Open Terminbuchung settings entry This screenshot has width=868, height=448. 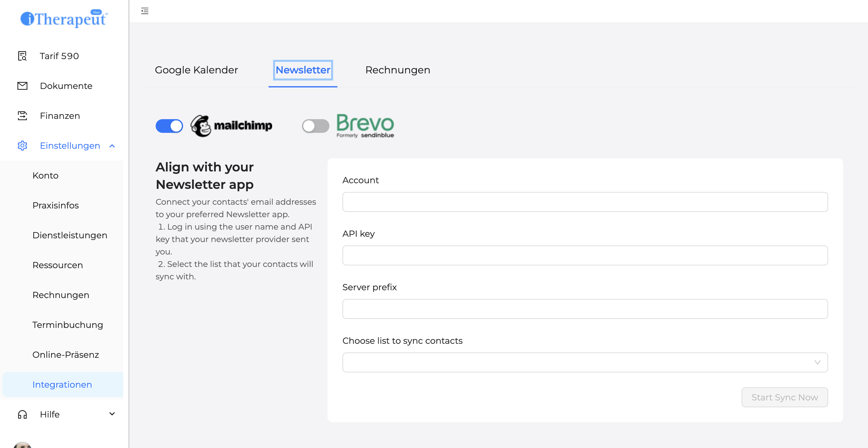click(x=68, y=325)
